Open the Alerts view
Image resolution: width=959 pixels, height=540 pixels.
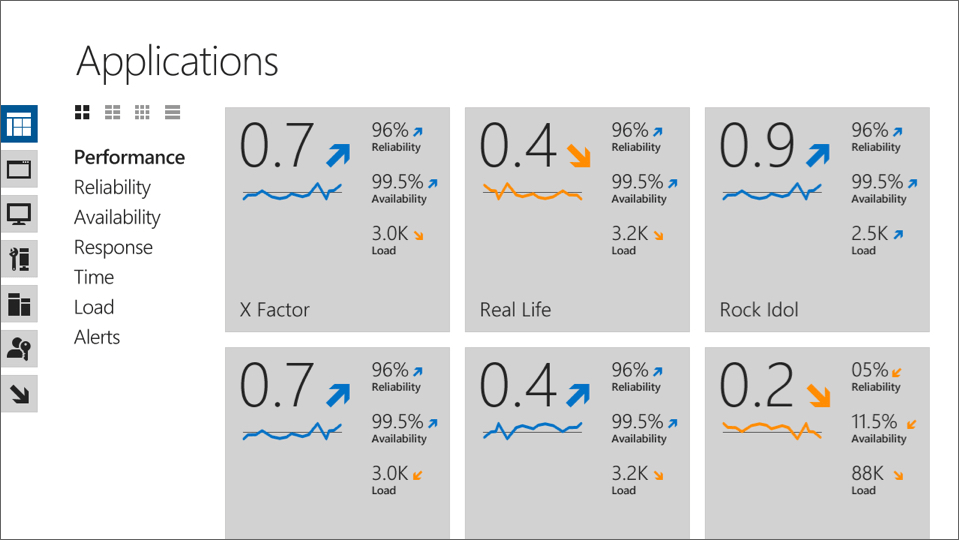[97, 337]
